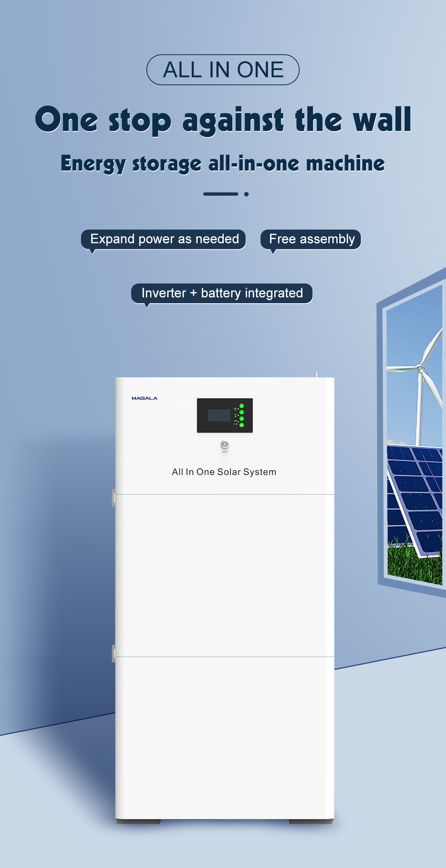Viewport: 446px width, 868px height.
Task: Click the middle battery module of the unit
Action: [224, 575]
